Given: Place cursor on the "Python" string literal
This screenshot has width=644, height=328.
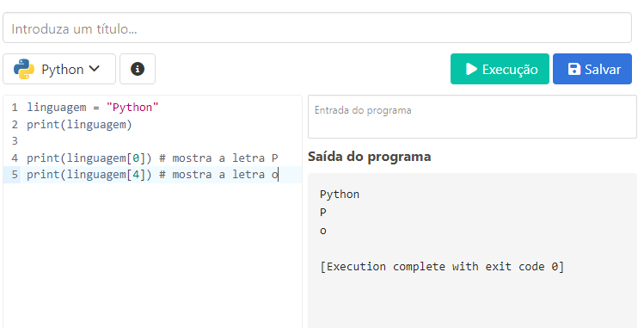Looking at the screenshot, I should click(x=132, y=108).
